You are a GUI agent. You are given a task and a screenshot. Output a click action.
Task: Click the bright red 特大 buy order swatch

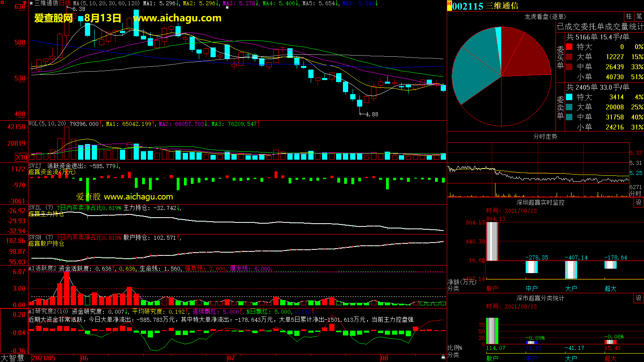click(569, 47)
